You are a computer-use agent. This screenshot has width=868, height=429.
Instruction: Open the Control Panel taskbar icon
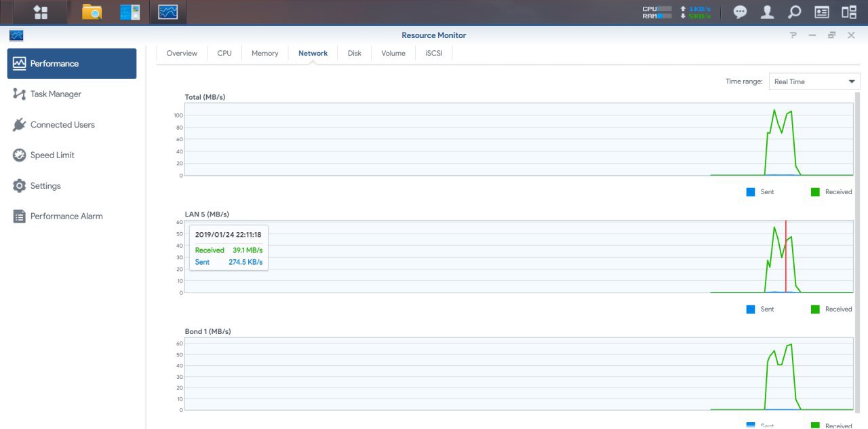coord(130,12)
